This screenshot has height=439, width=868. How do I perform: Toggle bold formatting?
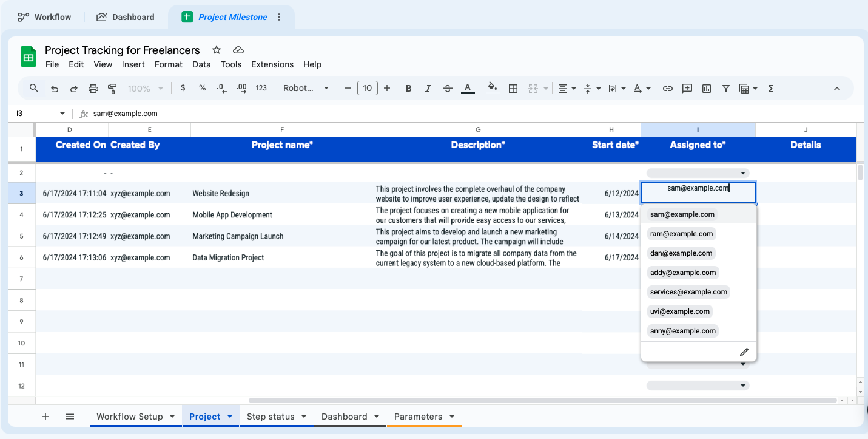pyautogui.click(x=409, y=89)
